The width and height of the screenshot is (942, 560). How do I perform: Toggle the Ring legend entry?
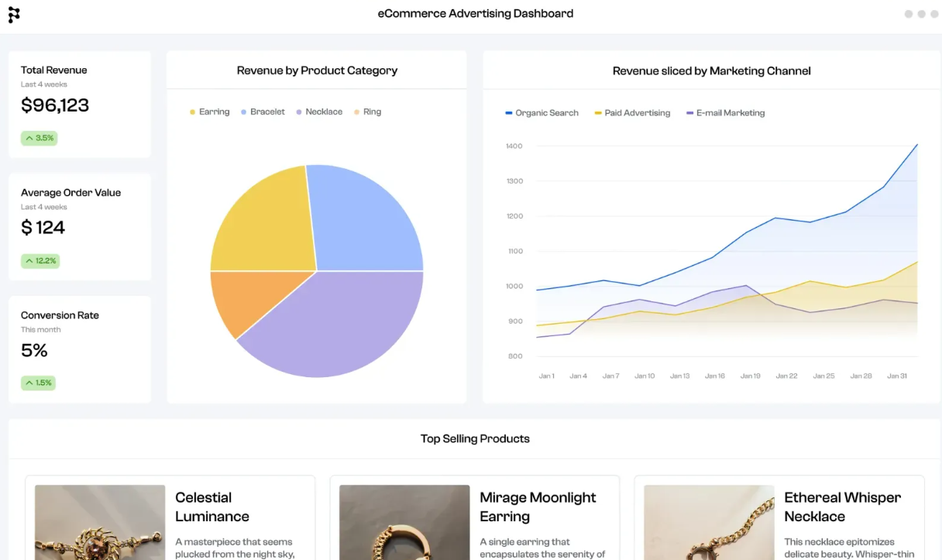(368, 112)
